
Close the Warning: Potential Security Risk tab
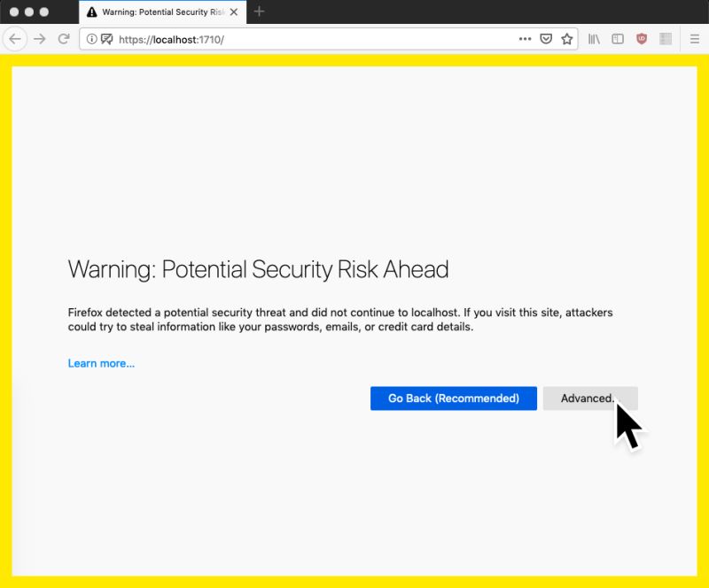pyautogui.click(x=234, y=12)
